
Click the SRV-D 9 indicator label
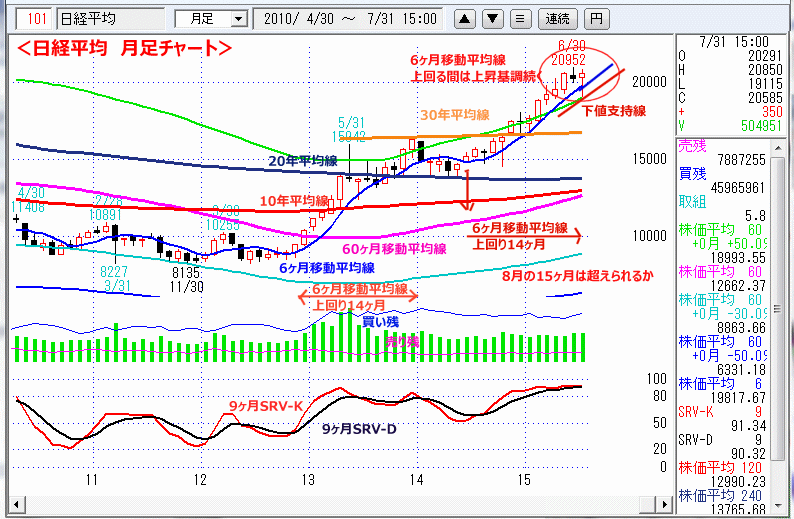720,440
